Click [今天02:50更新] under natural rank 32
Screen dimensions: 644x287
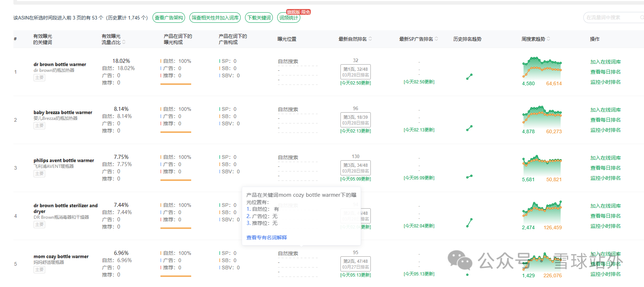[x=356, y=83]
